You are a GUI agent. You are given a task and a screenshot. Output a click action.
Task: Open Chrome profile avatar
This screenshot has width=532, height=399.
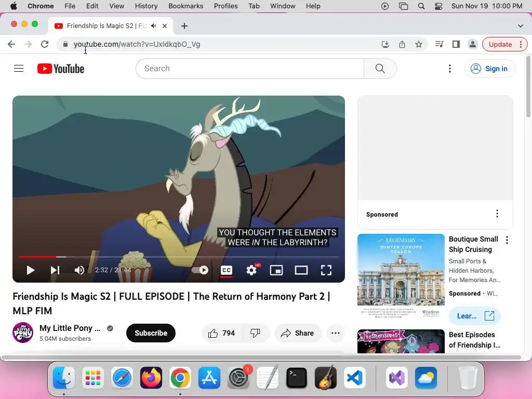point(473,44)
